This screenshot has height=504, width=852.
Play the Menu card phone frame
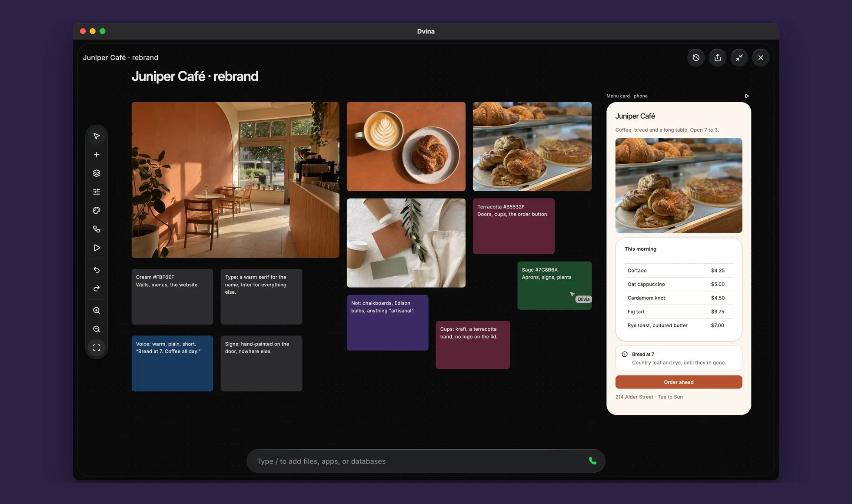[747, 96]
